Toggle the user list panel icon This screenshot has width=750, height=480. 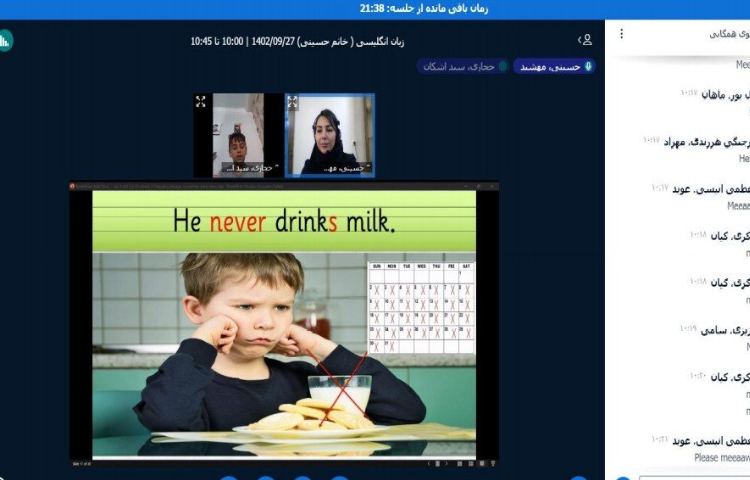(586, 40)
